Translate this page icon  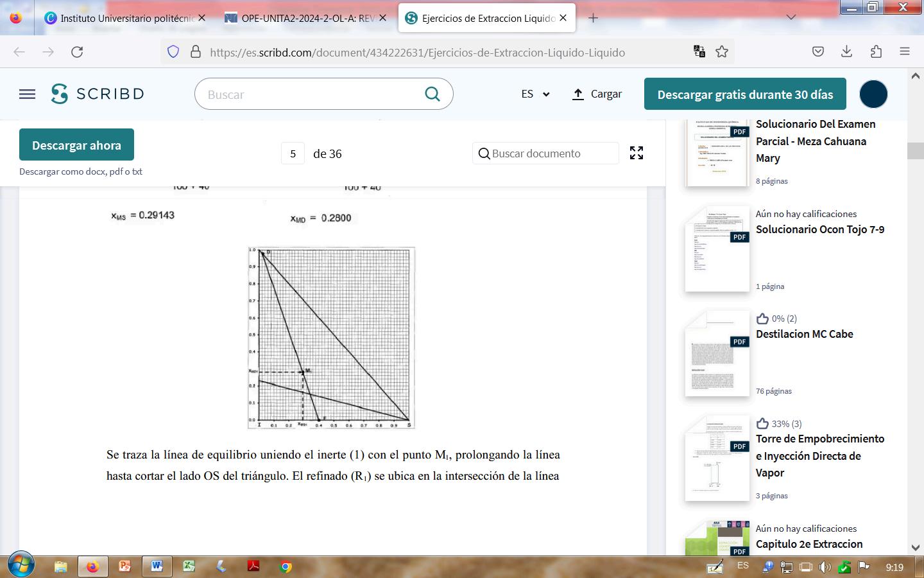[699, 52]
